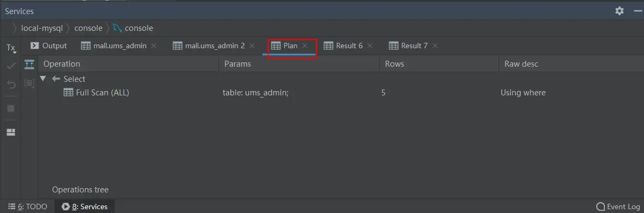644x213 pixels.
Task: Click the expand all rows icon
Action: (x=29, y=64)
